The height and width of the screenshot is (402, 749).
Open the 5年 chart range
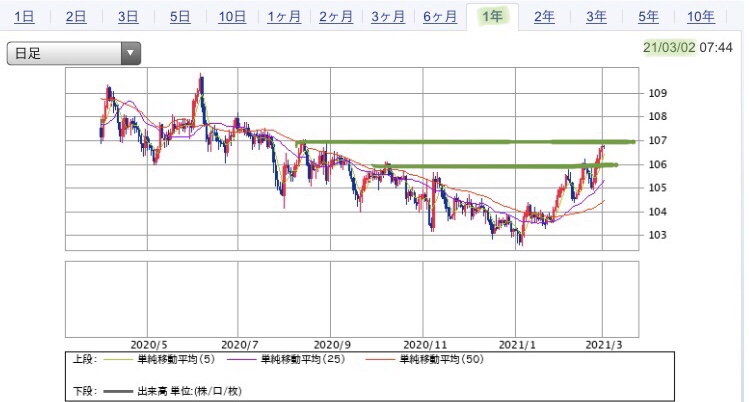pyautogui.click(x=648, y=17)
